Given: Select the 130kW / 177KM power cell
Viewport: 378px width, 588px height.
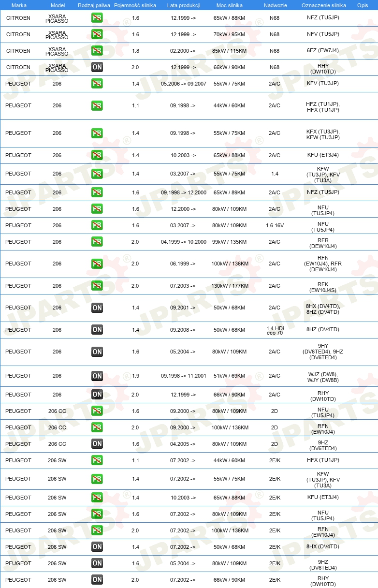Looking at the screenshot, I should [x=229, y=286].
